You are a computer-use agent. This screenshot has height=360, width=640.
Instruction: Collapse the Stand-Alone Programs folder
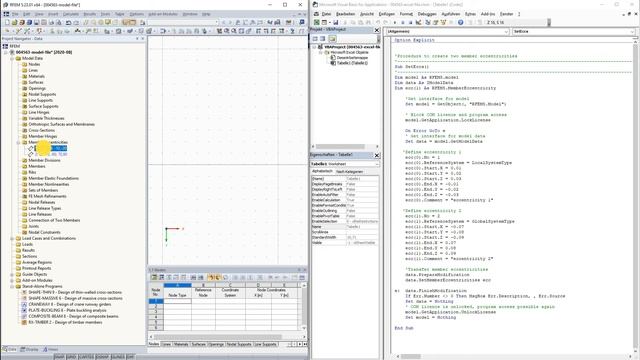click(x=12, y=287)
